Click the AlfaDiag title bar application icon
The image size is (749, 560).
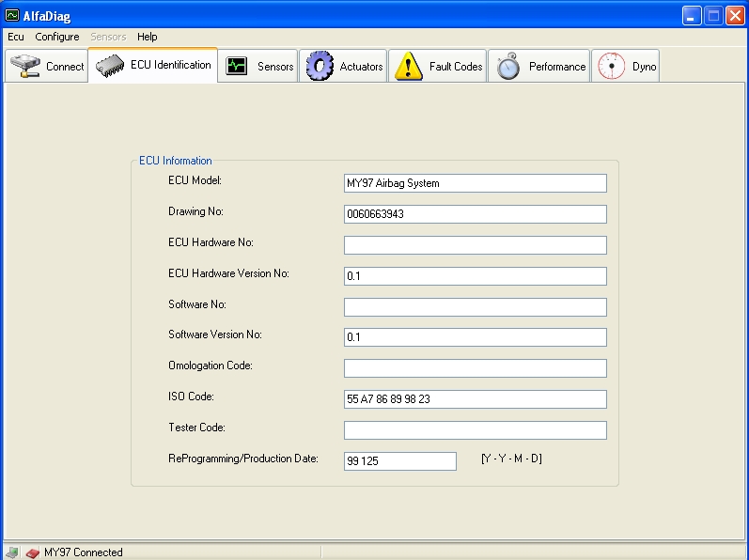click(12, 16)
